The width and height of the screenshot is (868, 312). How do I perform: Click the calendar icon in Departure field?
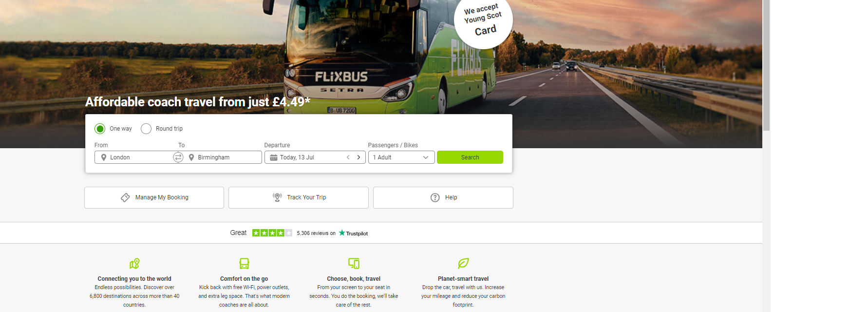[274, 157]
